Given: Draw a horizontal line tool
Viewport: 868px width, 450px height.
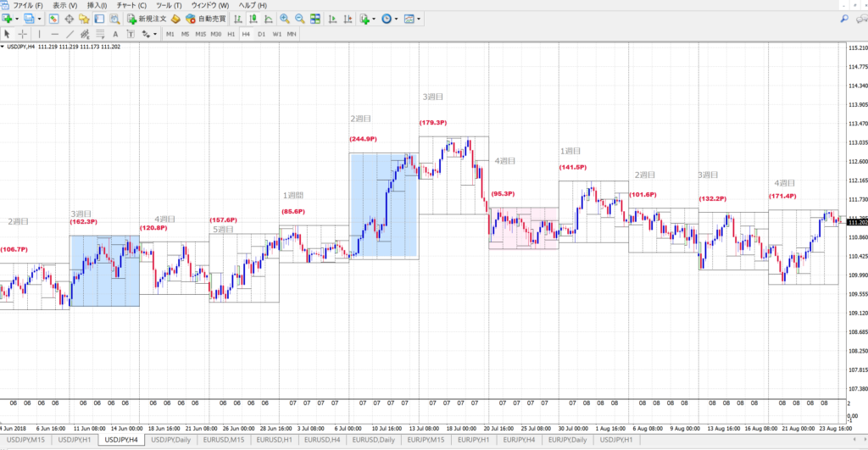Looking at the screenshot, I should click(54, 34).
